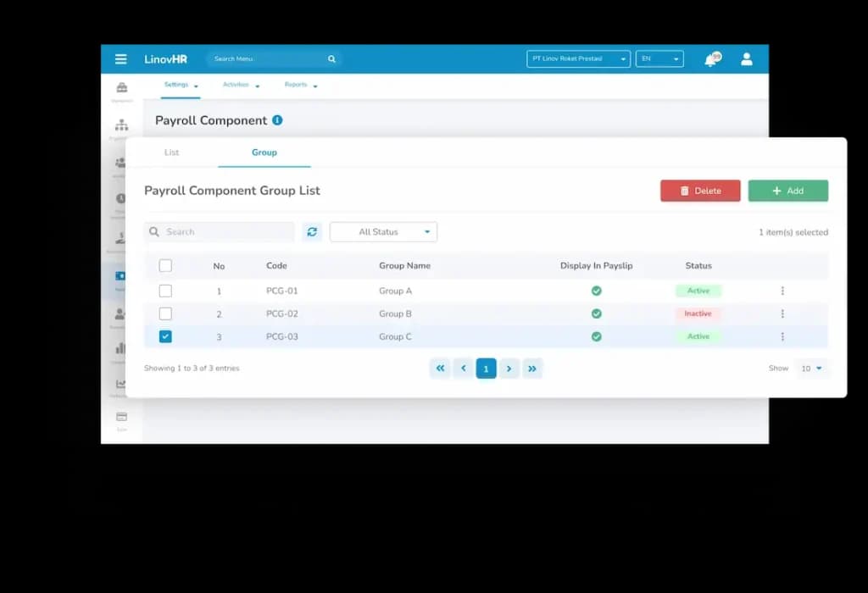Open the three-dot menu for Group B
The width and height of the screenshot is (868, 593).
click(782, 313)
